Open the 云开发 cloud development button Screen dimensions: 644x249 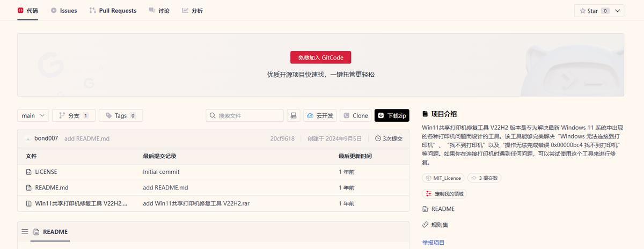click(319, 115)
